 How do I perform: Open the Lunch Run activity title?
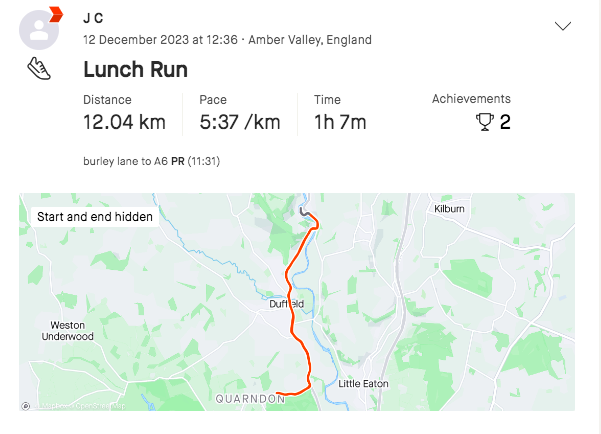pos(135,70)
